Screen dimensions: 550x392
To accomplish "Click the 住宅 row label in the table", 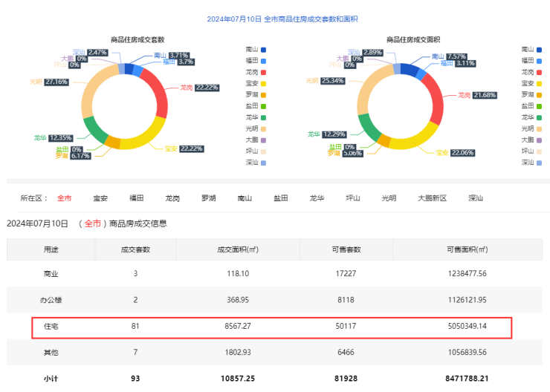I will pyautogui.click(x=51, y=326).
